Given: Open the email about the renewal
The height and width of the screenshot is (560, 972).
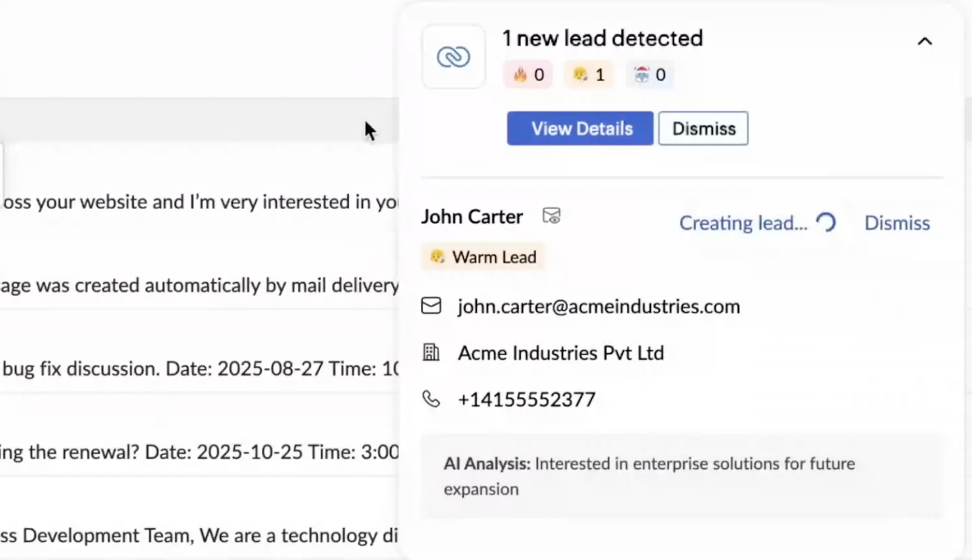Looking at the screenshot, I should 199,452.
